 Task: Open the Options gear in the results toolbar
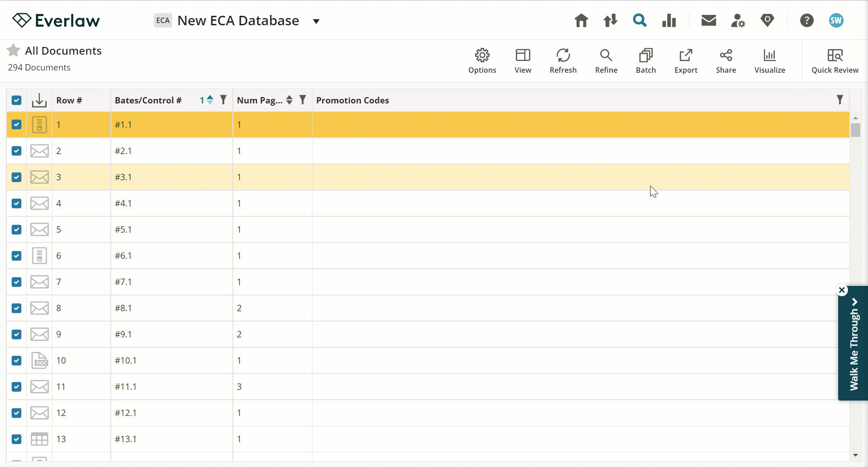click(482, 61)
